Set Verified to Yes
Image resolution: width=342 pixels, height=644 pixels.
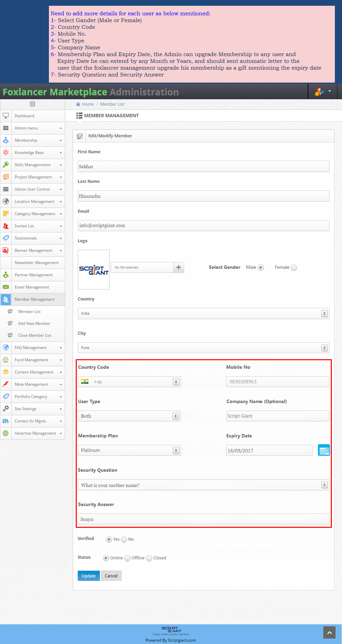(x=109, y=539)
